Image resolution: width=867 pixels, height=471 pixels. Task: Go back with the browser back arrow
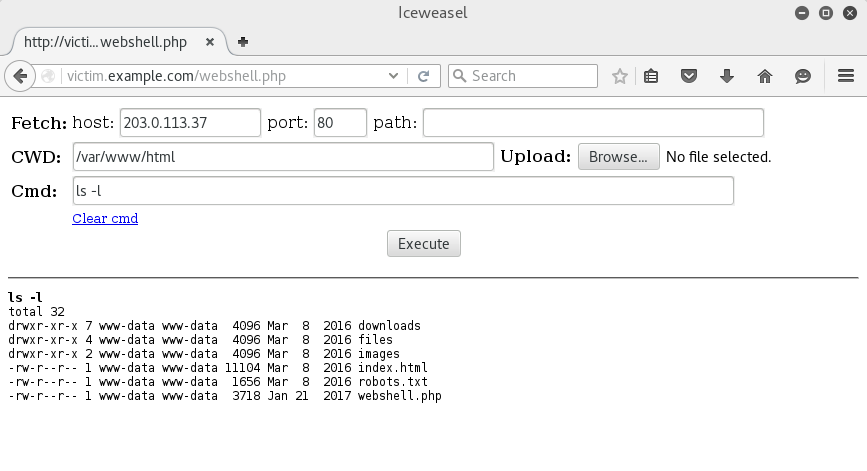coord(20,76)
